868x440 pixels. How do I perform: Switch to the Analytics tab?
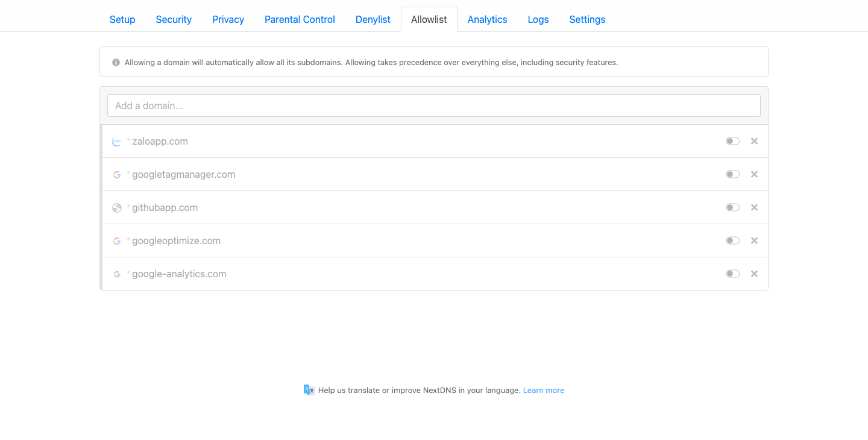[x=487, y=19]
